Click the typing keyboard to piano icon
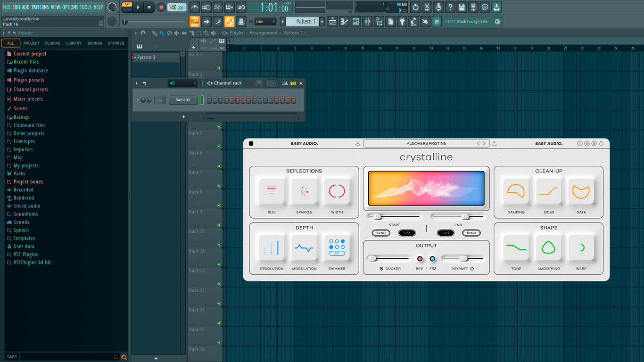This screenshot has height=362, width=644. click(195, 22)
